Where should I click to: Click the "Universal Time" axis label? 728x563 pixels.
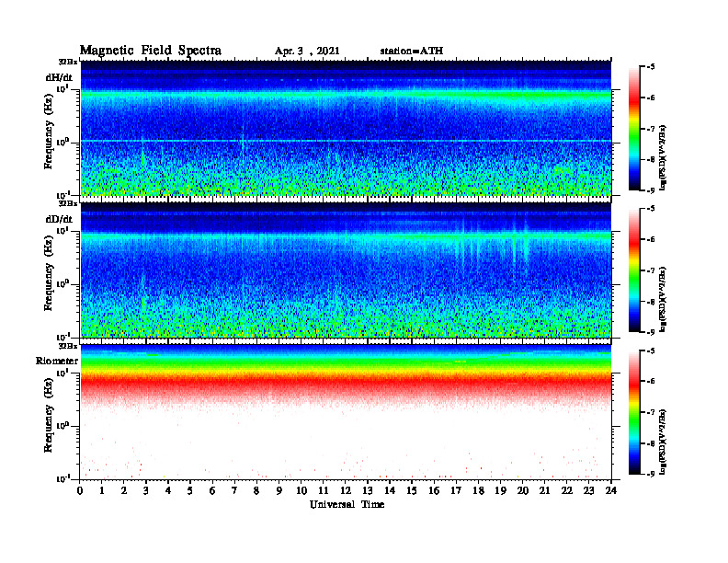347,504
